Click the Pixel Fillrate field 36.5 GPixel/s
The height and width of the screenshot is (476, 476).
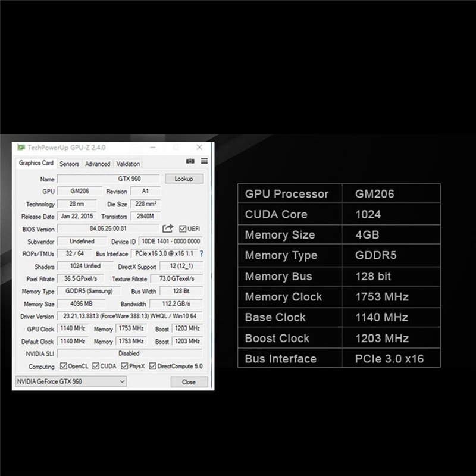[x=80, y=278]
